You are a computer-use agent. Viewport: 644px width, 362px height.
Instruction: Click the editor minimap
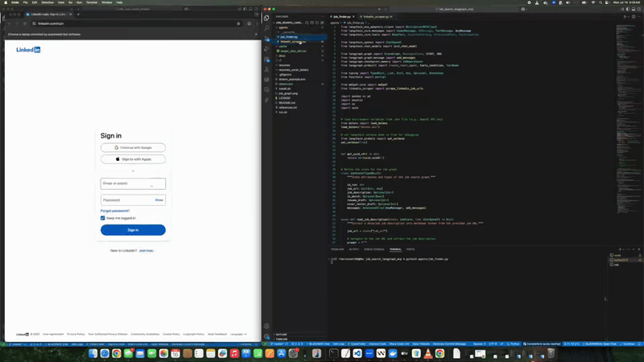tap(628, 119)
